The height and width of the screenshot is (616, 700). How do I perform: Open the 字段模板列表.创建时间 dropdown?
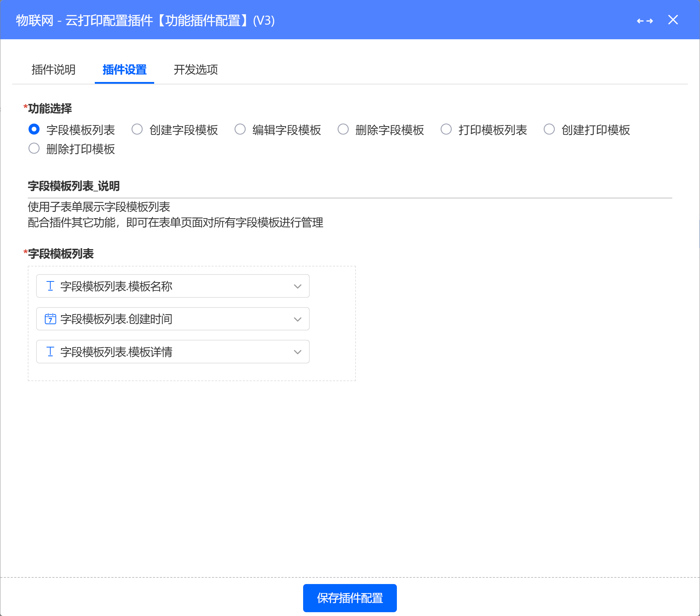pos(173,319)
